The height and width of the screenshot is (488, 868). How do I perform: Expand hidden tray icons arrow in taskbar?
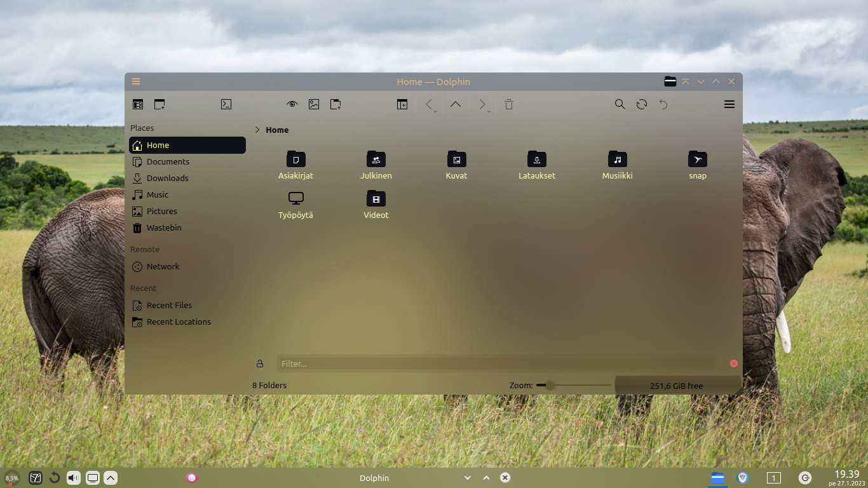pos(111,478)
